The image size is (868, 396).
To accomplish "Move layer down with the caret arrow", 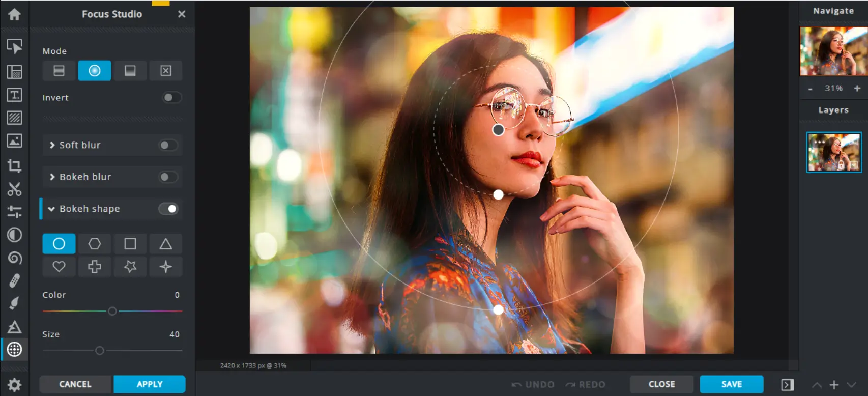I will (x=851, y=385).
